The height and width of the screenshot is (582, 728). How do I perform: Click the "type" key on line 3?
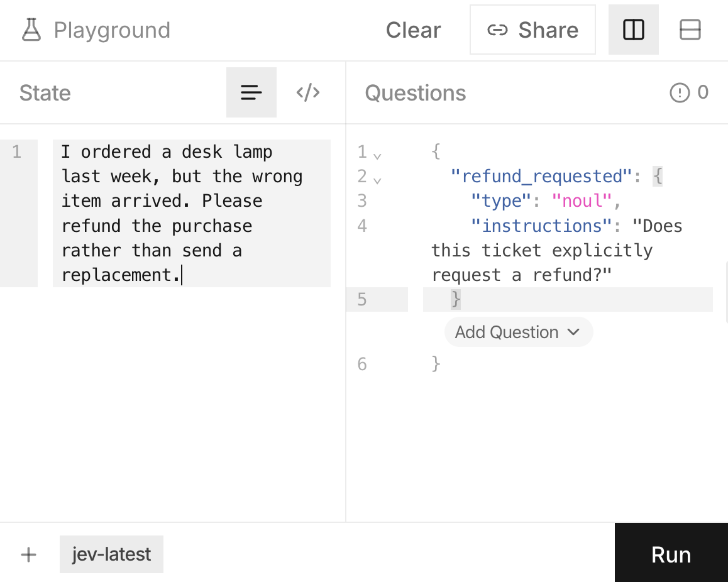500,201
